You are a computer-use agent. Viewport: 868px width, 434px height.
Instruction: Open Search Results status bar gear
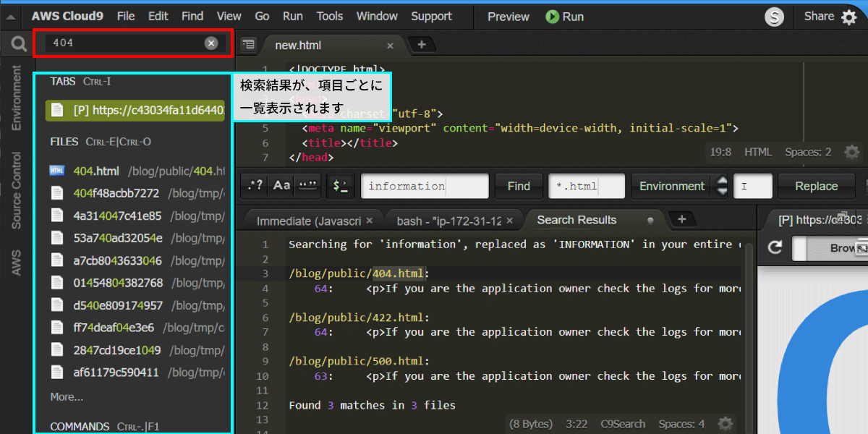725,424
